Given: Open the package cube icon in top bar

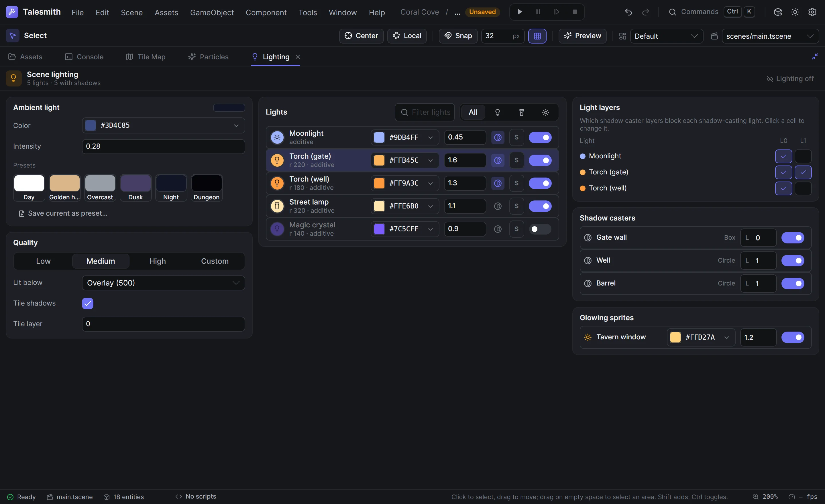Looking at the screenshot, I should pyautogui.click(x=778, y=12).
